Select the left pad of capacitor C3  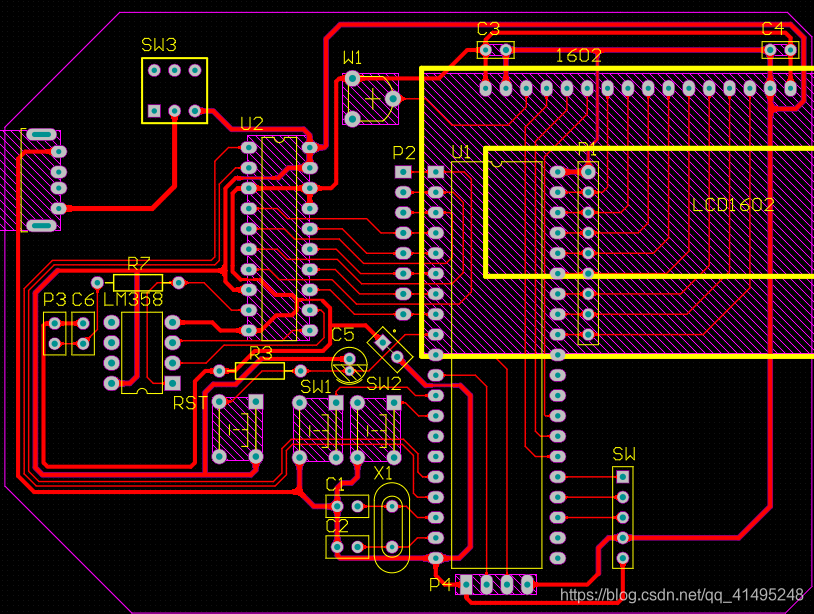(485, 50)
